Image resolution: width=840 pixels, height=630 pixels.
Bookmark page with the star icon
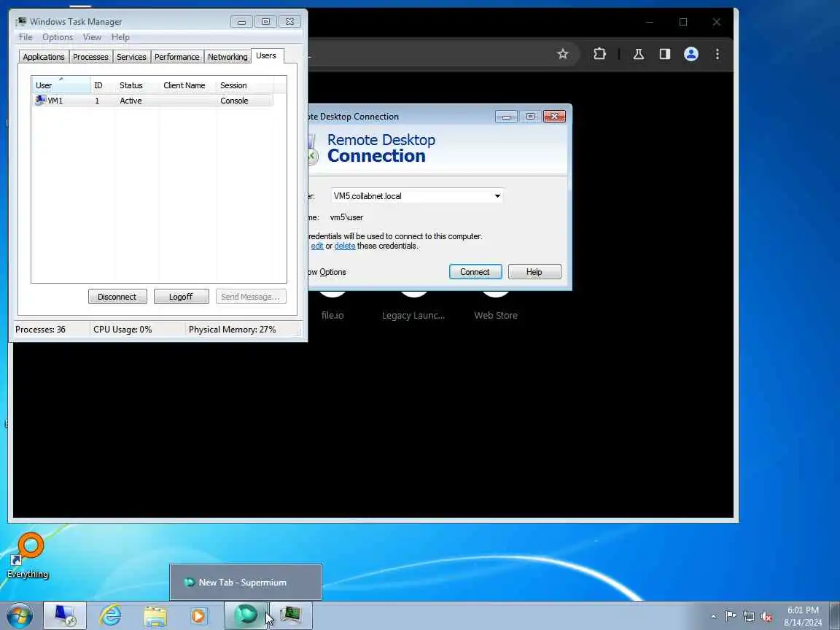click(x=562, y=53)
